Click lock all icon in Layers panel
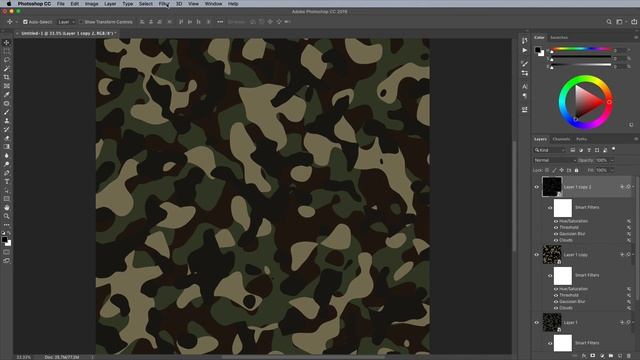The height and width of the screenshot is (360, 640). point(576,170)
